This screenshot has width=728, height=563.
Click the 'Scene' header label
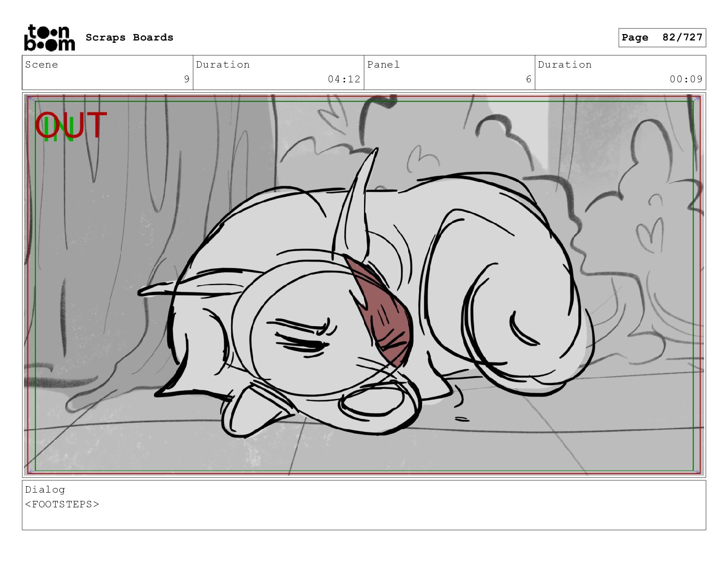click(41, 64)
